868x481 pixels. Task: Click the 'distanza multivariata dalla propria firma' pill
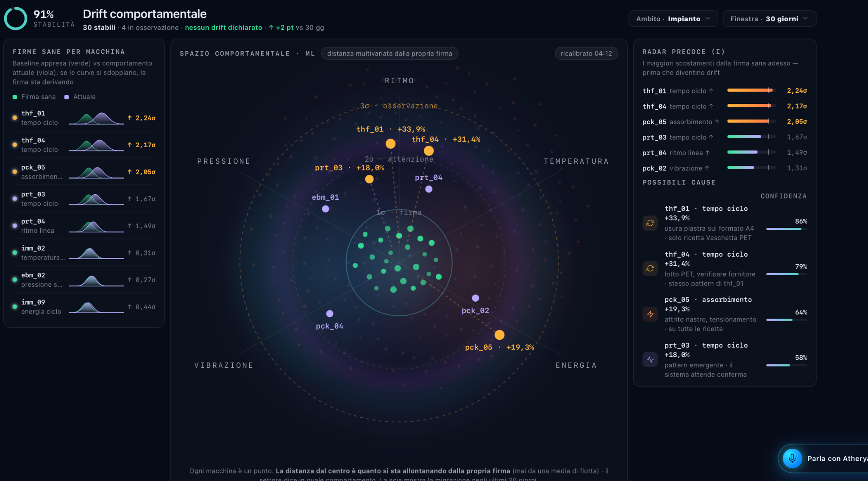389,53
